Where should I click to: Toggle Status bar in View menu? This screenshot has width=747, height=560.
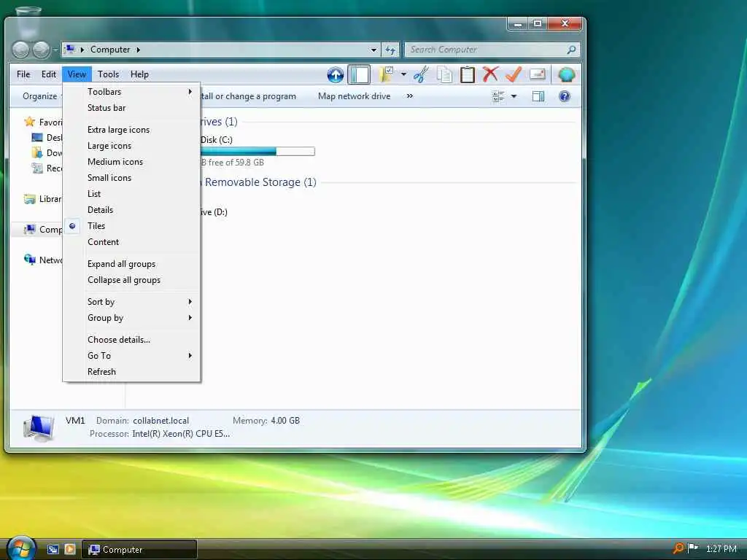pyautogui.click(x=131, y=108)
